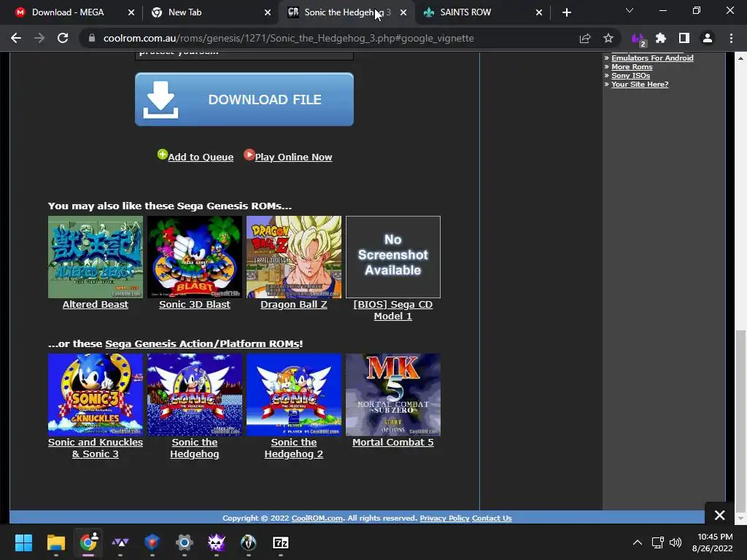The image size is (747, 560).
Task: Click the green Add to Queue plus icon
Action: (163, 155)
